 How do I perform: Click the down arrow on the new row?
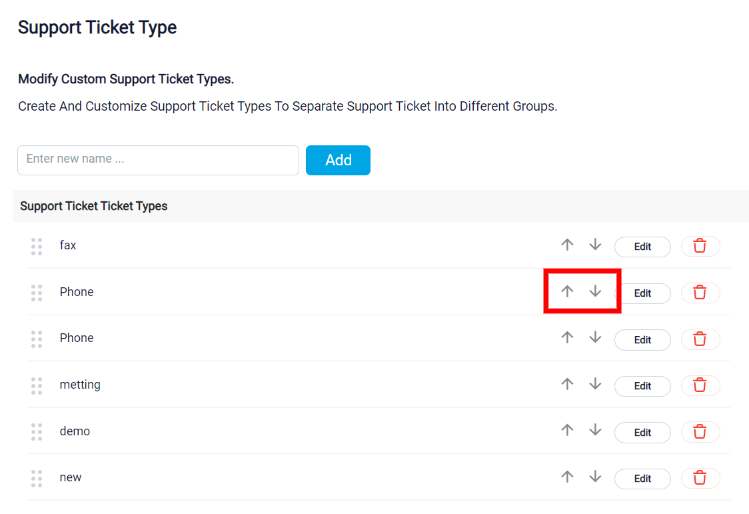point(595,477)
